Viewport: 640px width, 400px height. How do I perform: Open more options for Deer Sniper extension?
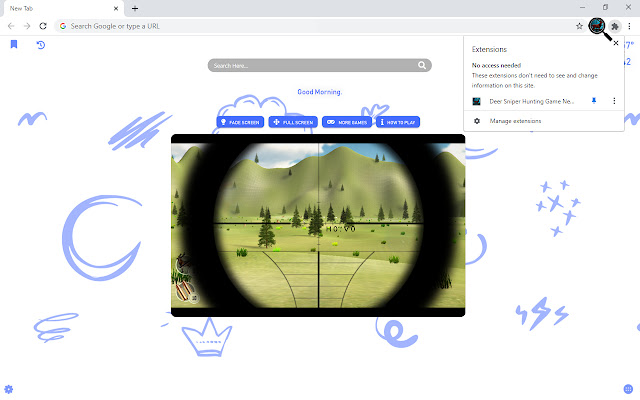(614, 101)
